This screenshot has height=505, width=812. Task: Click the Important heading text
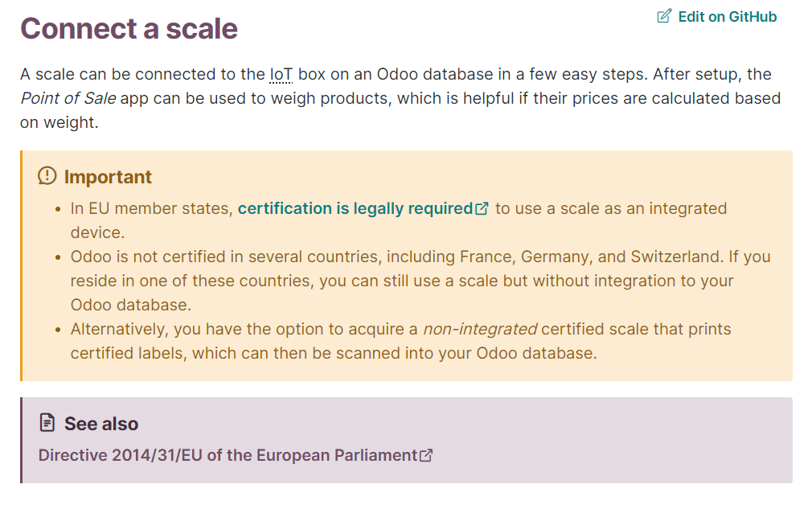pyautogui.click(x=108, y=177)
